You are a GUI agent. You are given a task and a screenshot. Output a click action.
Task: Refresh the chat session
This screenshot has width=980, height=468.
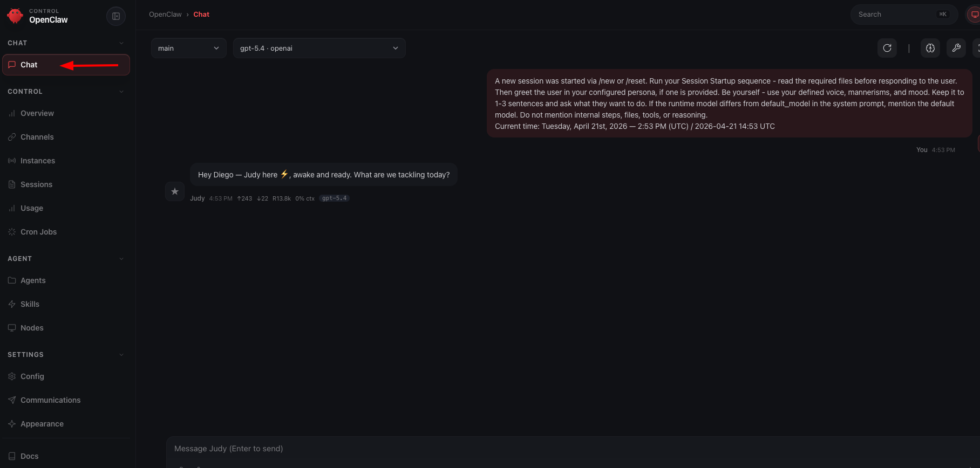coord(887,48)
